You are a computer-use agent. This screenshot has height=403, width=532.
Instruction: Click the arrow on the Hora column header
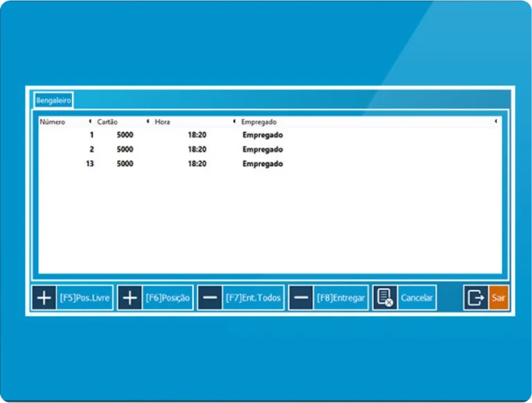pos(234,122)
